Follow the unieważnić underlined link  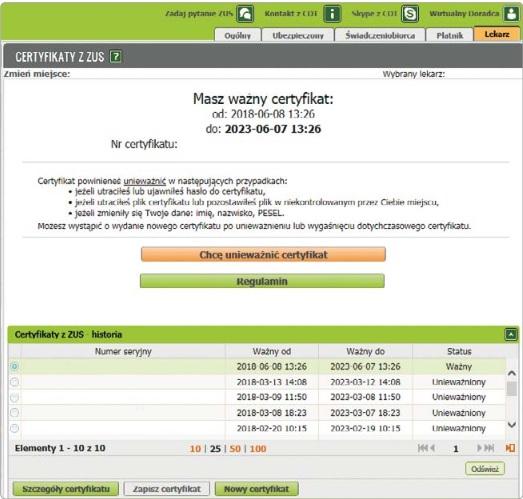[x=144, y=181]
